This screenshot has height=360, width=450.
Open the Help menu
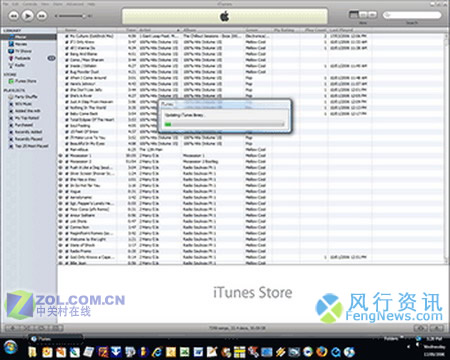point(91,4)
